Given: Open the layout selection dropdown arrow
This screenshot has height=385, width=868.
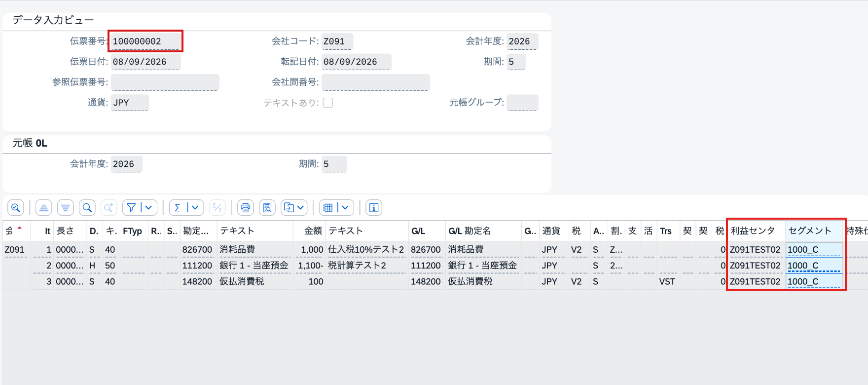Looking at the screenshot, I should click(345, 208).
